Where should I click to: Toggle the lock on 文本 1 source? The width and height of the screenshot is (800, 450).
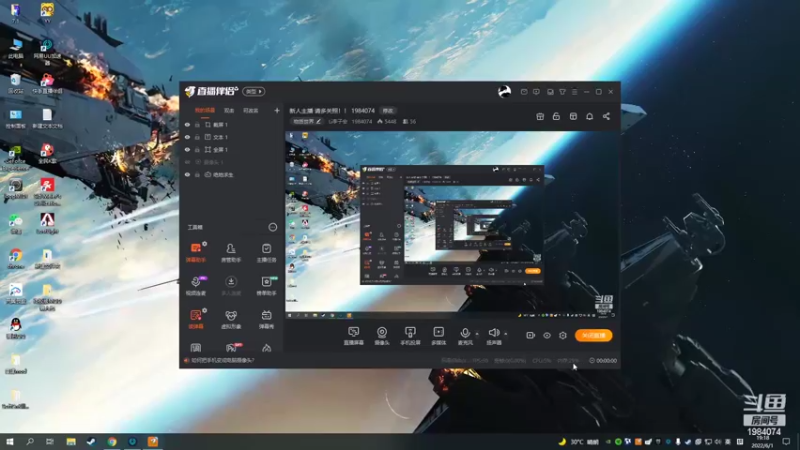coord(197,137)
